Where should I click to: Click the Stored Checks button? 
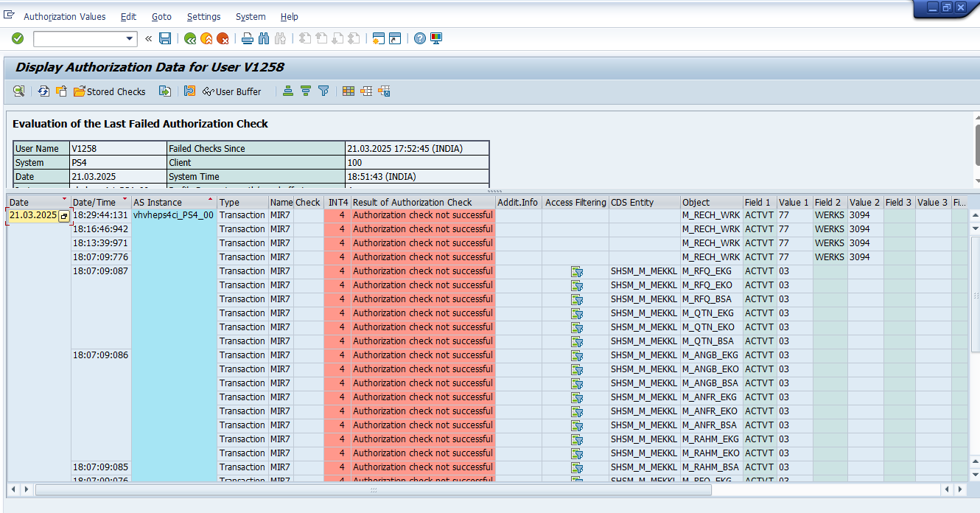coord(109,91)
